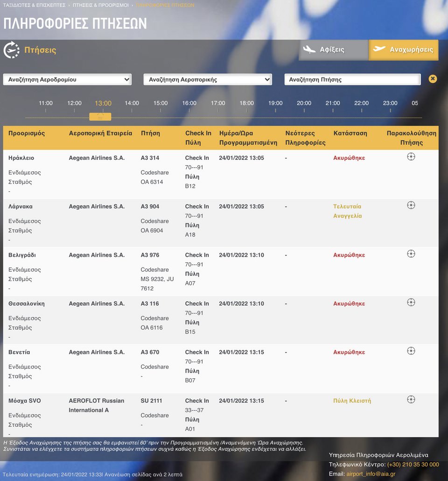This screenshot has width=448, height=481.
Task: Open ΠΤΗΣΕΙΣ & ΠΡΟΟΡΙΣΜΟΙ breadcrumb link
Action: [101, 5]
